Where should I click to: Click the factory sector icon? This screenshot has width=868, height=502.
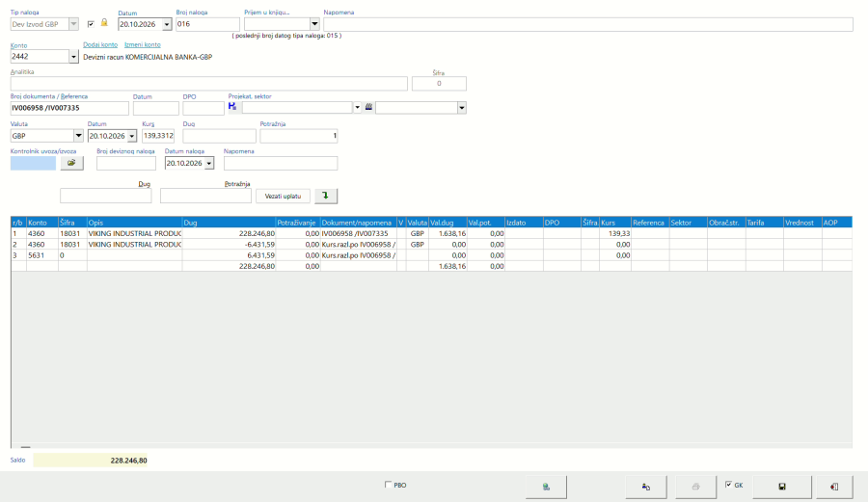[368, 107]
